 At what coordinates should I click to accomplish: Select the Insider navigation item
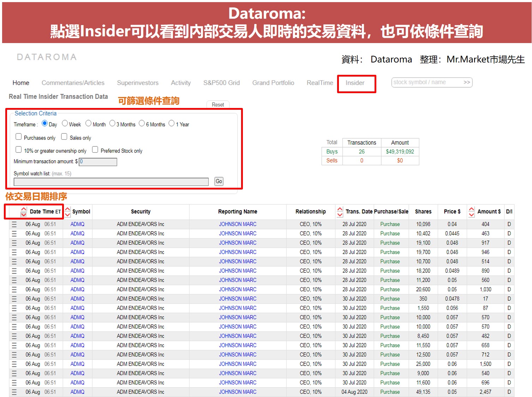[x=355, y=83]
